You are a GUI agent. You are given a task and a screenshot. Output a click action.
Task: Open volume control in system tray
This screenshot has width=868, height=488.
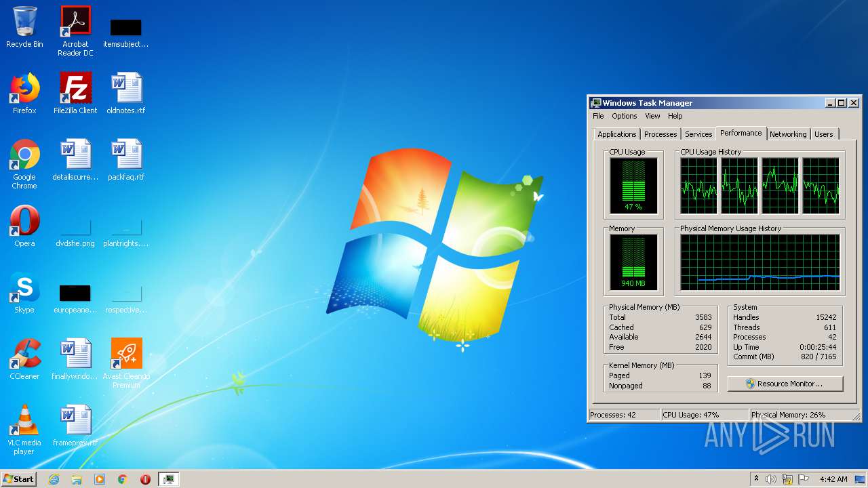pos(770,479)
